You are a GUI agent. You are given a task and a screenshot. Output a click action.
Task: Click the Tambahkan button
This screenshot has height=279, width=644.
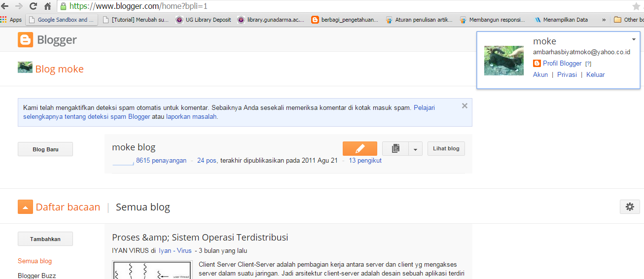click(x=45, y=239)
